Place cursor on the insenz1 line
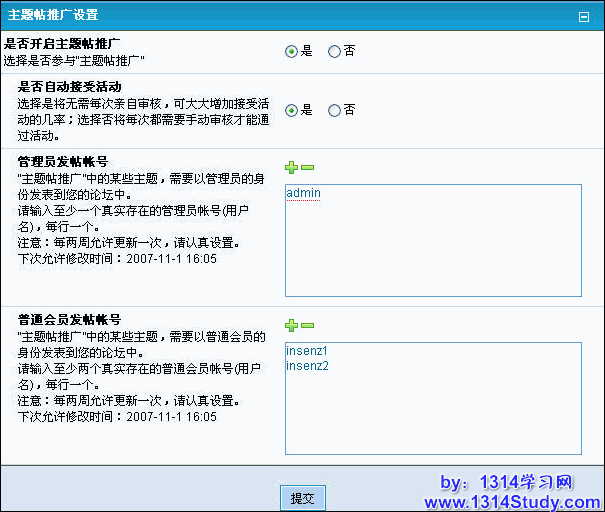Viewport: 605px width, 512px height. [307, 351]
